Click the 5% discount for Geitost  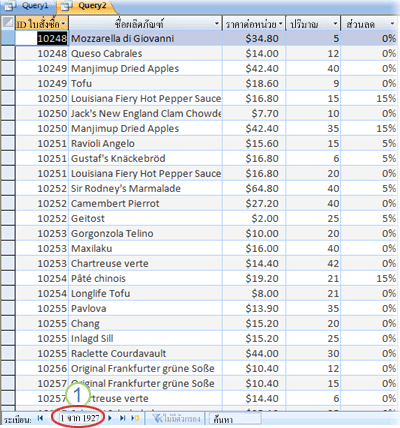pyautogui.click(x=369, y=218)
